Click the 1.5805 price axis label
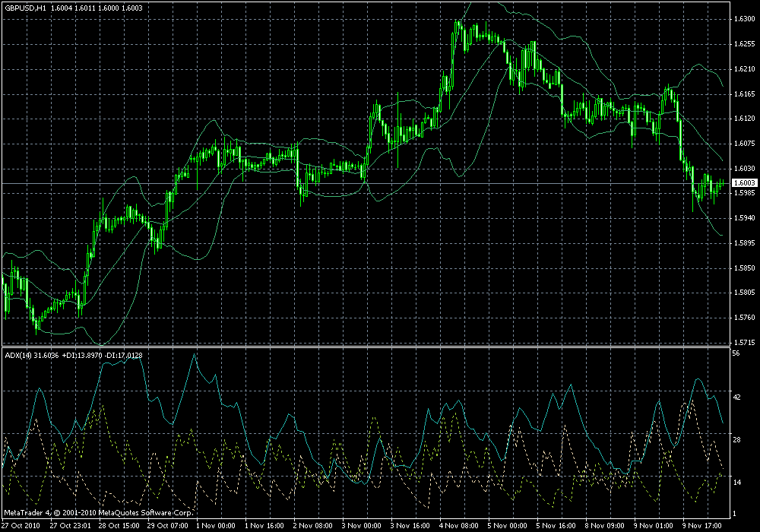Viewport: 760px width, 532px height. coord(745,293)
